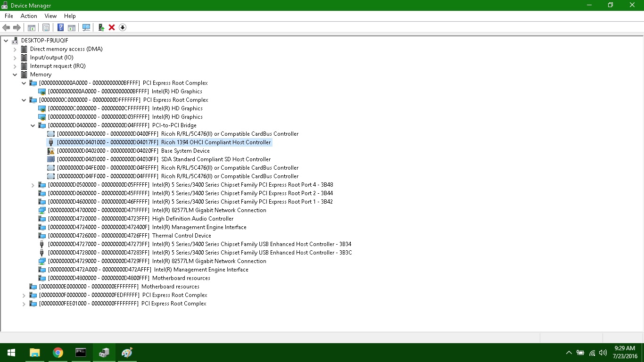Click the SDA Standard Compliant SD Host Controller icon
This screenshot has width=644, height=362.
[51, 159]
